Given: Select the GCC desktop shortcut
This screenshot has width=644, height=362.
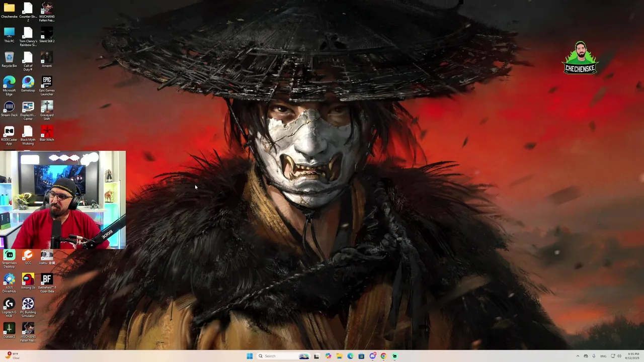Looking at the screenshot, I should pyautogui.click(x=28, y=257).
